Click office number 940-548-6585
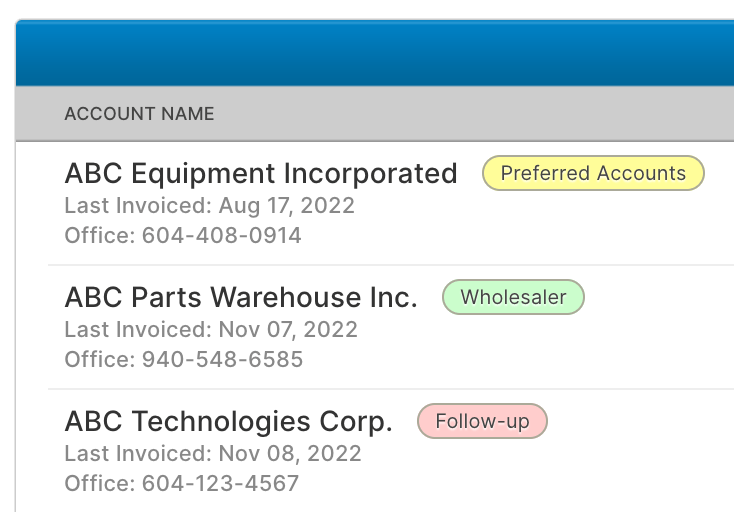734x512 pixels. tap(222, 359)
